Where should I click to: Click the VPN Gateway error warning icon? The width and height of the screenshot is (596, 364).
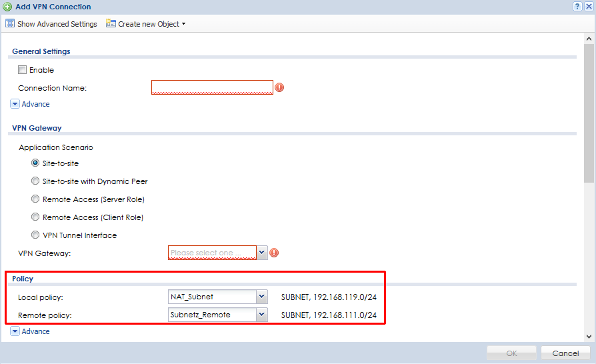click(x=273, y=253)
